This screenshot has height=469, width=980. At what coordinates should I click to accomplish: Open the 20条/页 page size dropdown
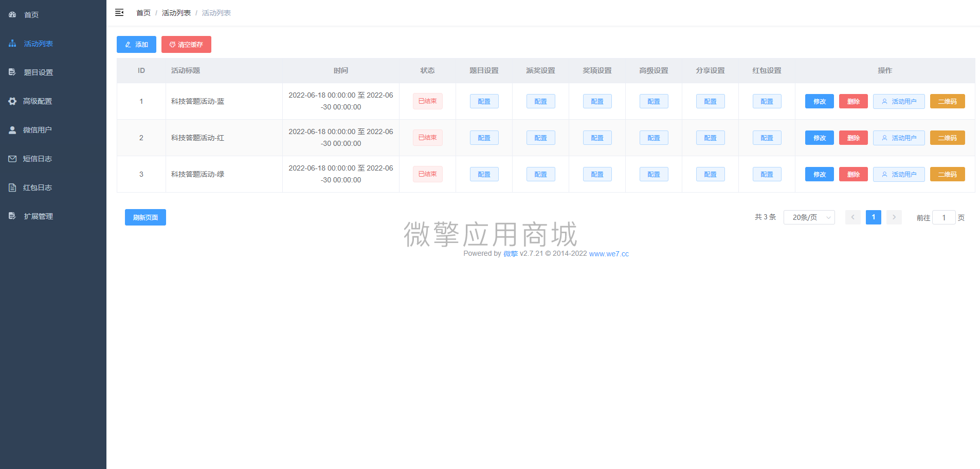809,217
